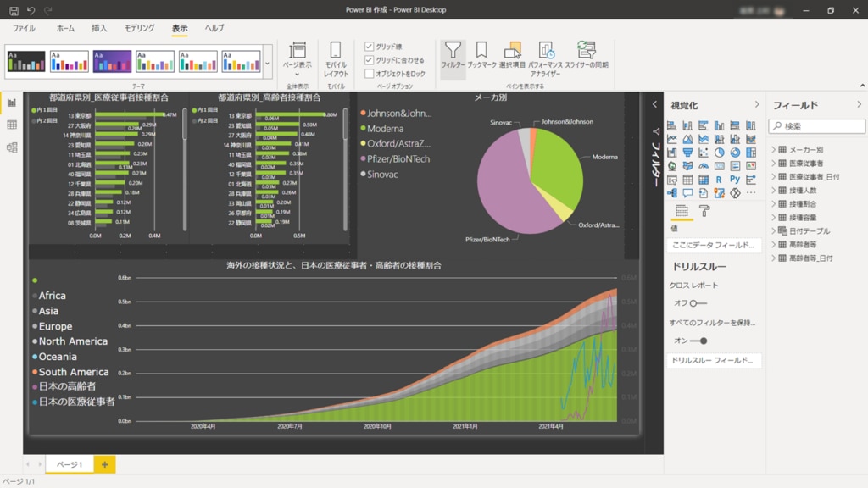Expand the 日付テーブル table

(774, 230)
